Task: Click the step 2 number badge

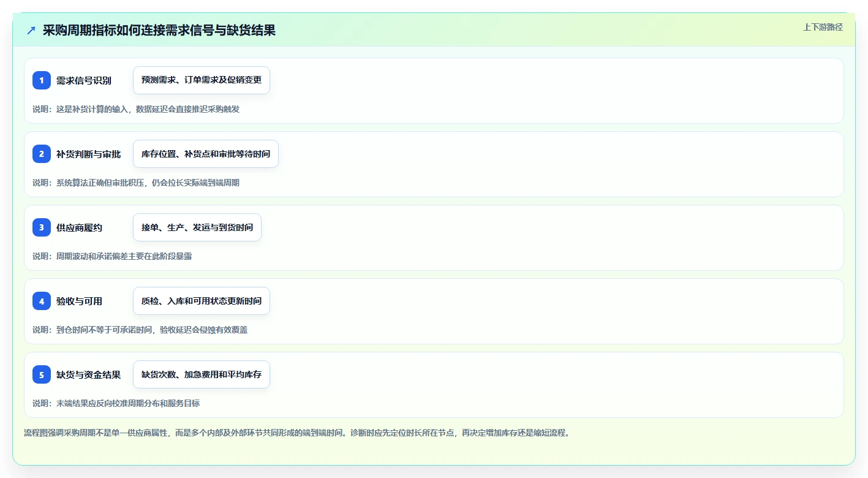Action: tap(42, 154)
